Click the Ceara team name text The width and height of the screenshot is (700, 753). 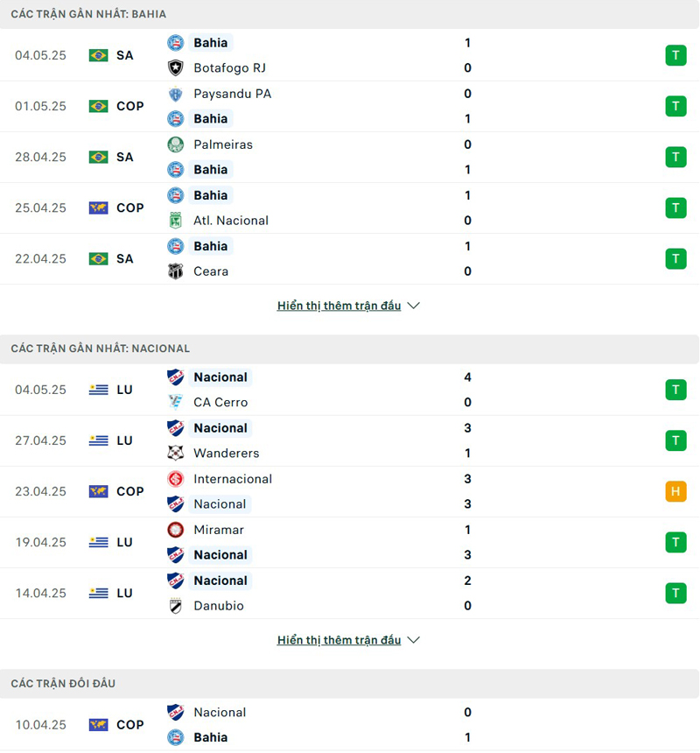click(210, 271)
